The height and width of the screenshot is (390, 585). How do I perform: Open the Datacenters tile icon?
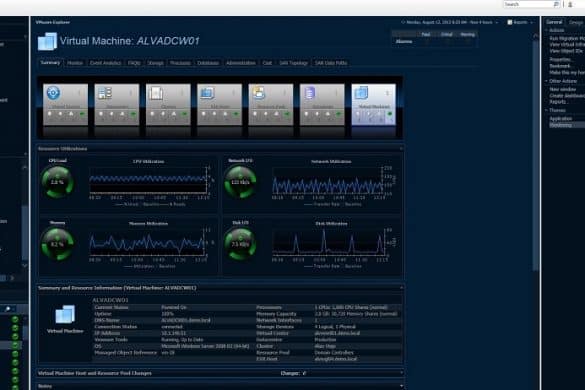pyautogui.click(x=105, y=93)
